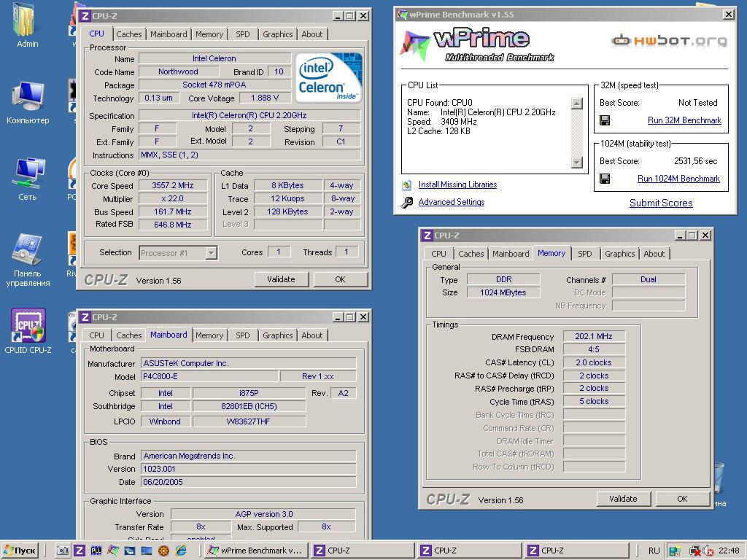Launch wPrime from the quick launch bar
Image resolution: width=747 pixels, height=560 pixels.
tap(113, 551)
